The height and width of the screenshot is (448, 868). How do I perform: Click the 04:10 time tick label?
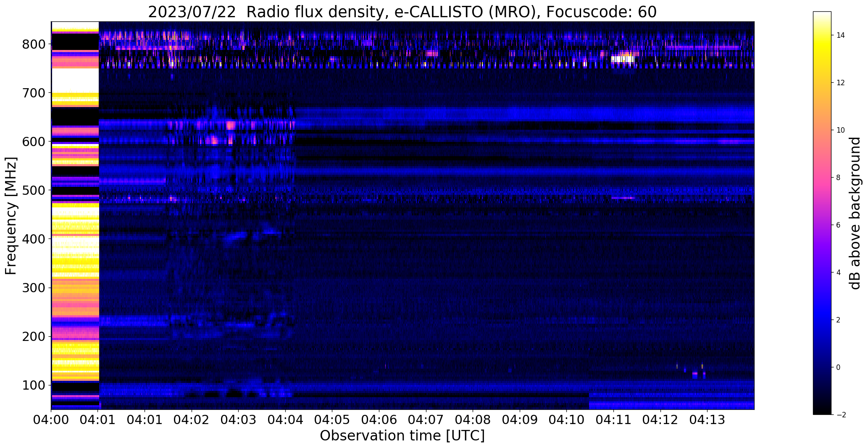click(x=566, y=419)
